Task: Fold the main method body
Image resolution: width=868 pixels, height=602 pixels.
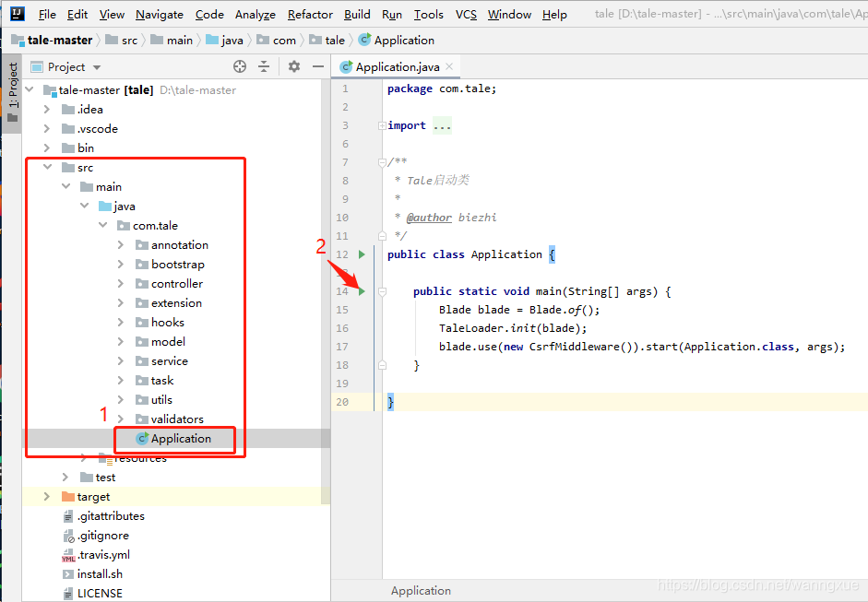Action: 382,291
